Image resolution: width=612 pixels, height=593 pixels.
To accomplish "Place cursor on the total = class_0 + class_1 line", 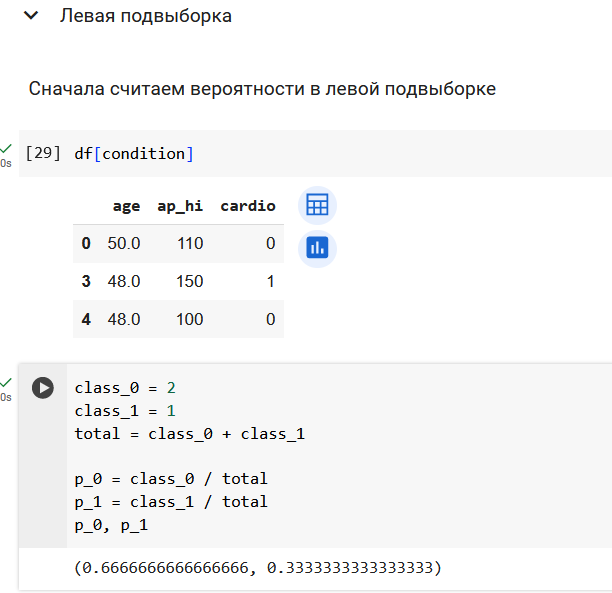I will (x=190, y=434).
